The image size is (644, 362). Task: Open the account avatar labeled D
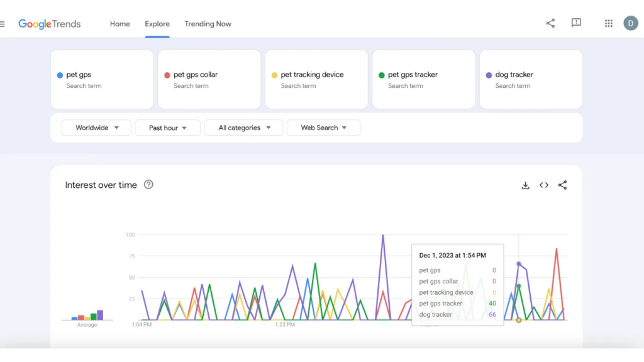630,23
